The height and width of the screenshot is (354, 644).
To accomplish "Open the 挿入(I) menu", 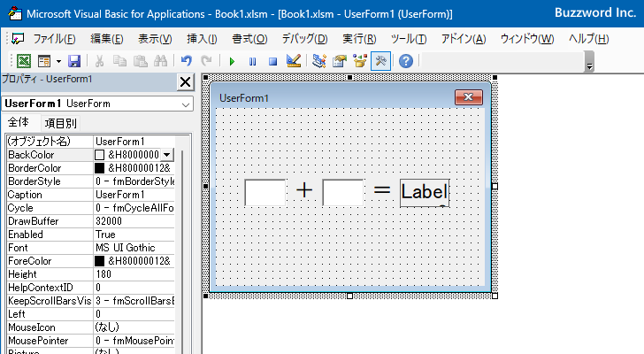I will pyautogui.click(x=202, y=39).
